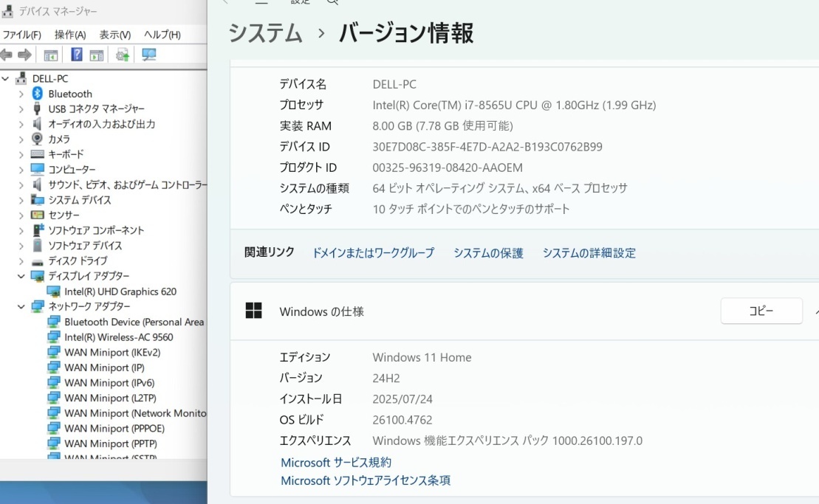
Task: Expand the カメラ category
Action: (x=21, y=139)
